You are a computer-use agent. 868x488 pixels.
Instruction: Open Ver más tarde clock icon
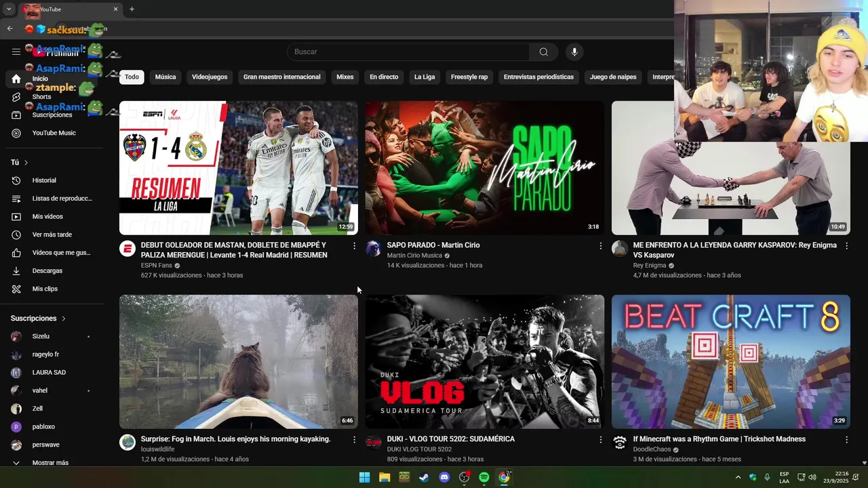[16, 235]
